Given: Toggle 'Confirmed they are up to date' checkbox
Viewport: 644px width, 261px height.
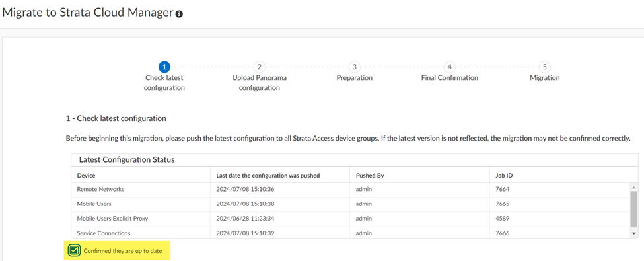Looking at the screenshot, I should 75,250.
